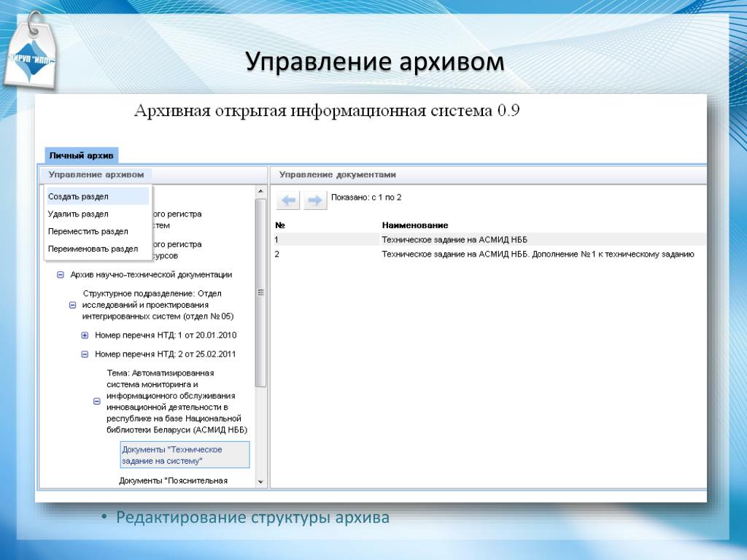Screen dimensions: 747x560
Task: Select row 'Дополнение №1 к техническому заданию'
Action: click(x=490, y=254)
